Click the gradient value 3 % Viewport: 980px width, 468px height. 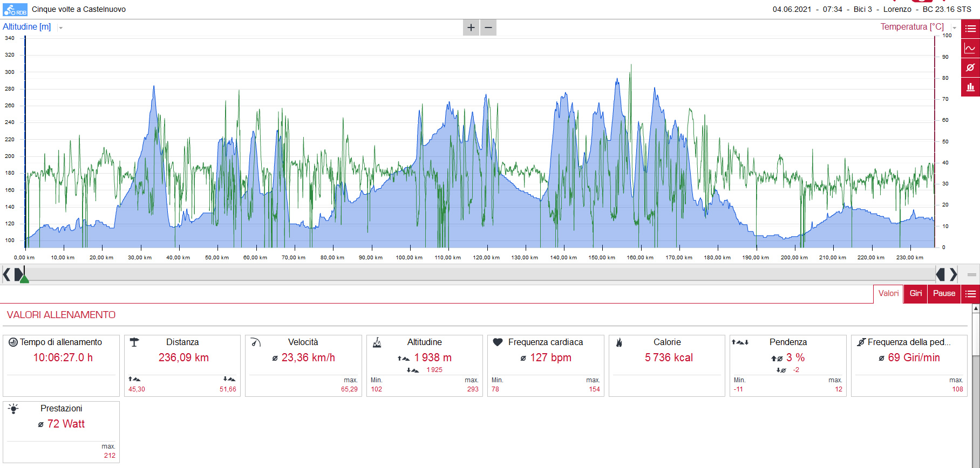795,358
